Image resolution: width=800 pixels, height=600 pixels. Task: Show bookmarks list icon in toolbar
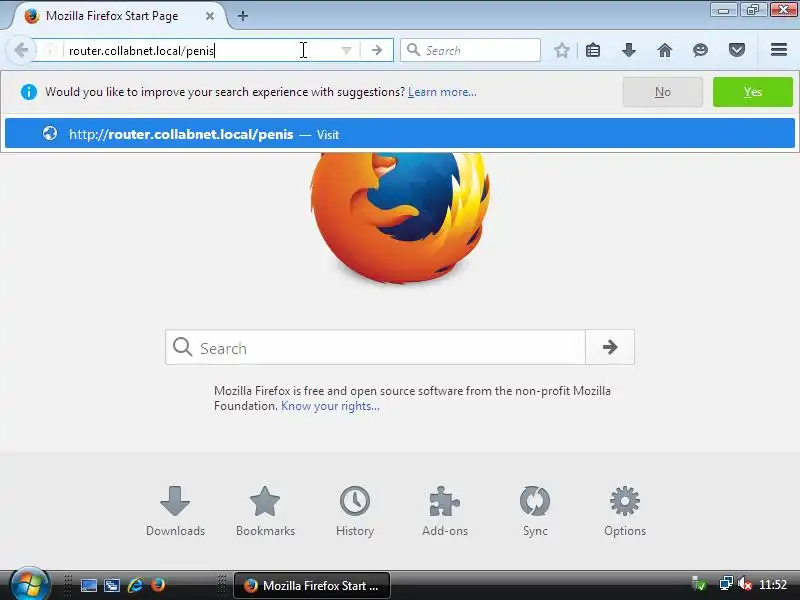tap(593, 50)
